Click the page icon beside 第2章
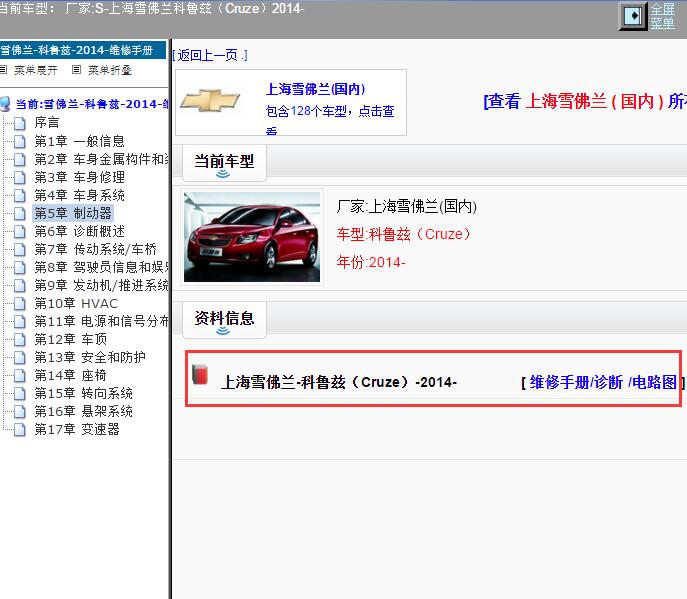This screenshot has width=687, height=599. click(19, 159)
